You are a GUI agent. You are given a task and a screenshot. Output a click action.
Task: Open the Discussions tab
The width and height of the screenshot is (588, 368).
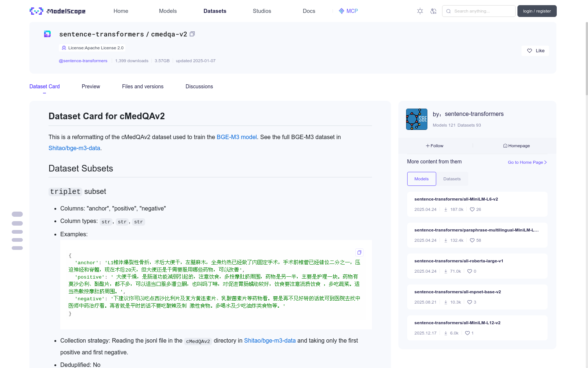[x=199, y=86]
